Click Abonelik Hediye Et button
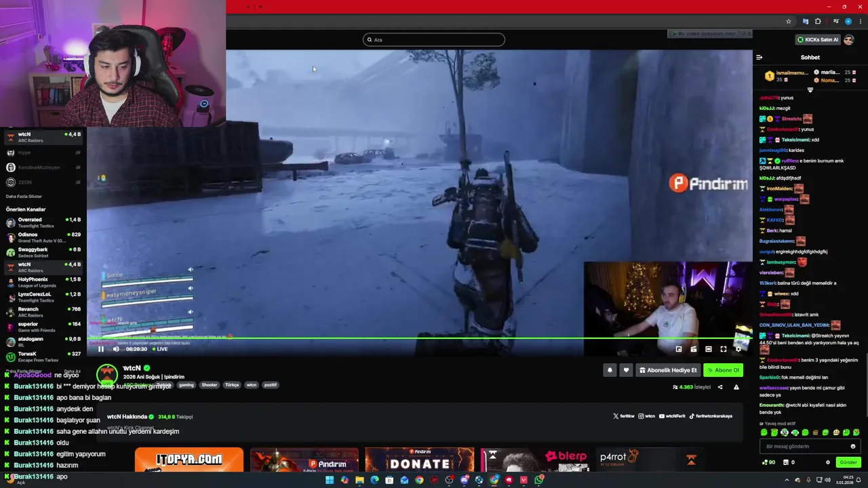 pos(668,370)
